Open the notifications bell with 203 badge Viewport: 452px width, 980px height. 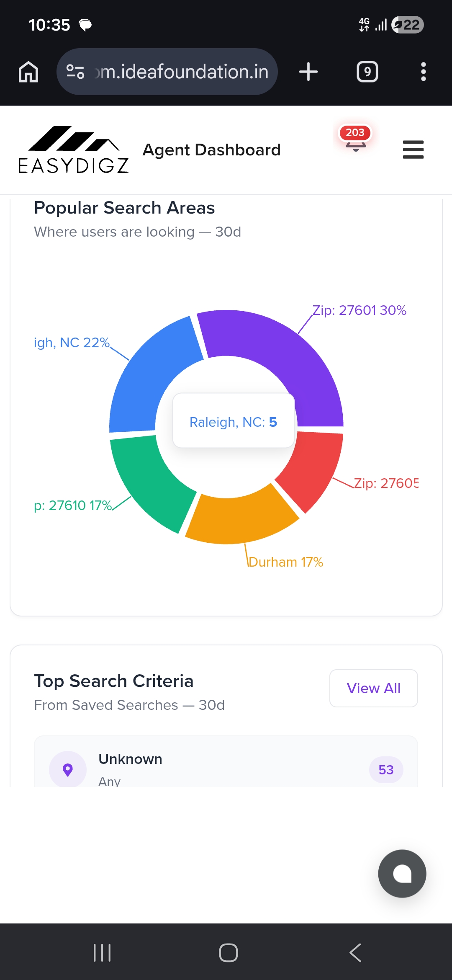tap(355, 139)
